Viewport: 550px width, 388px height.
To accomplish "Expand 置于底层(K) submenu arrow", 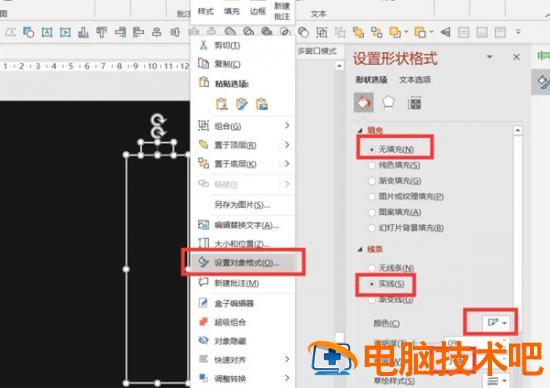I will (287, 163).
